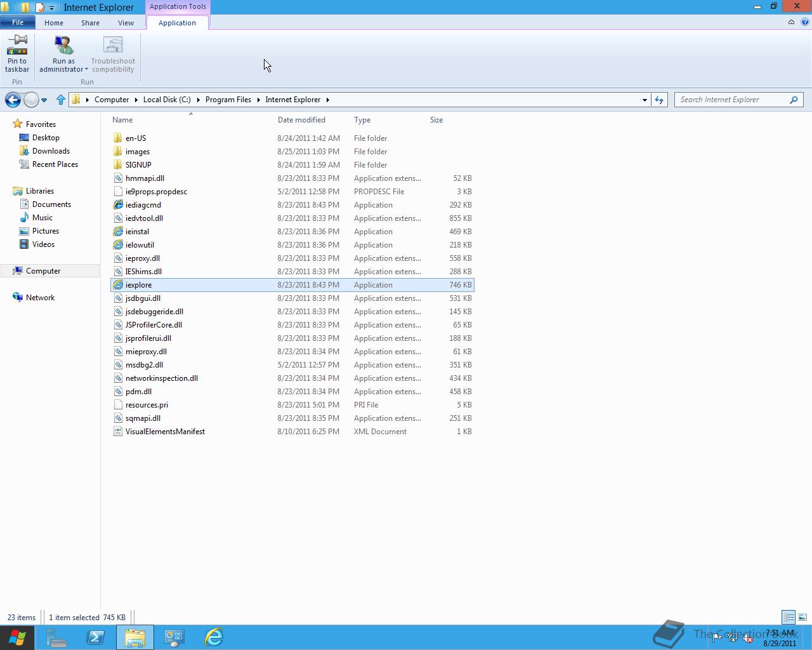
Task: Click the Windows Start button
Action: point(16,637)
